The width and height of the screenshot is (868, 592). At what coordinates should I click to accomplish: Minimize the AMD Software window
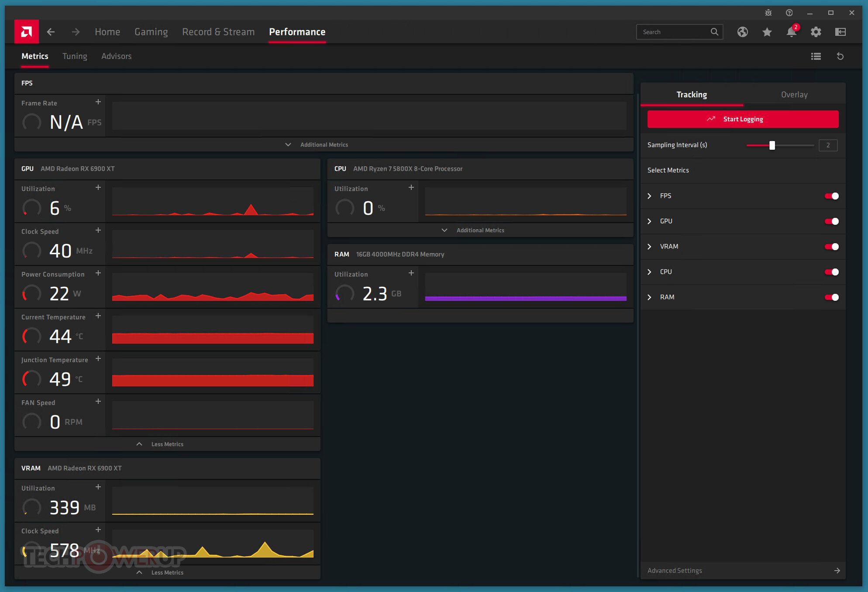(810, 13)
